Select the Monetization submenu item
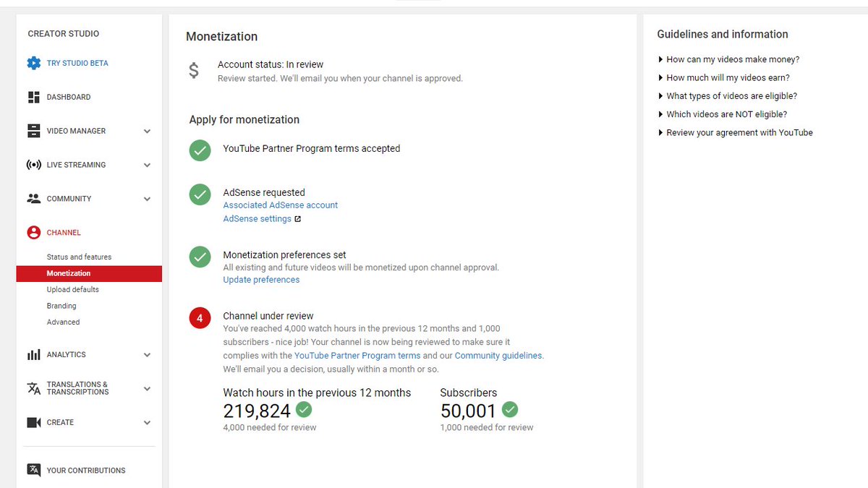Image resolution: width=868 pixels, height=488 pixels. click(89, 273)
